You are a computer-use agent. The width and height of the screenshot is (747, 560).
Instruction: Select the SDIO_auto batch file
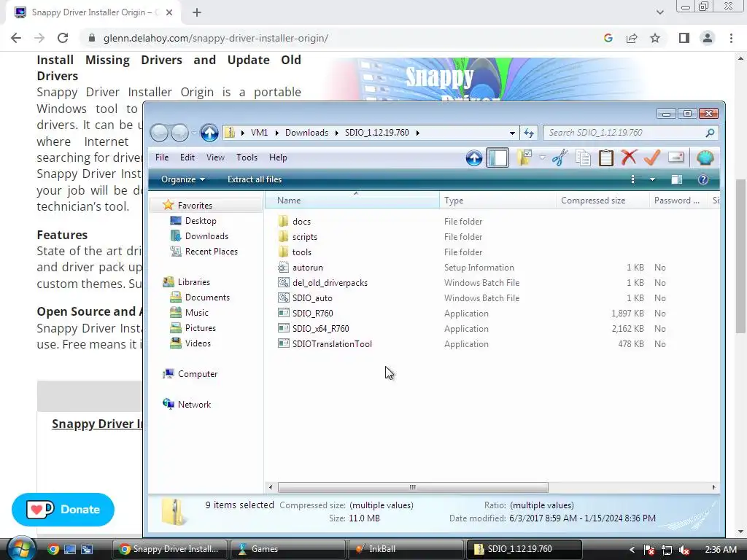tap(312, 297)
